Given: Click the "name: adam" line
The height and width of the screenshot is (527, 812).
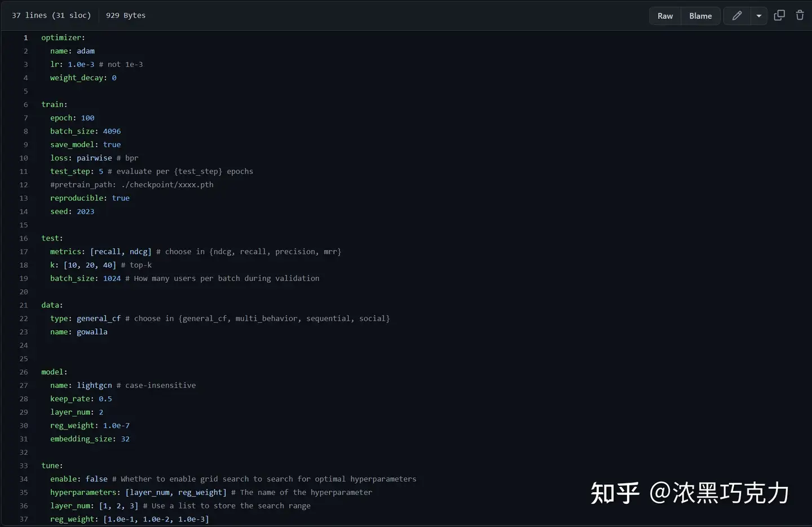Looking at the screenshot, I should tap(72, 51).
